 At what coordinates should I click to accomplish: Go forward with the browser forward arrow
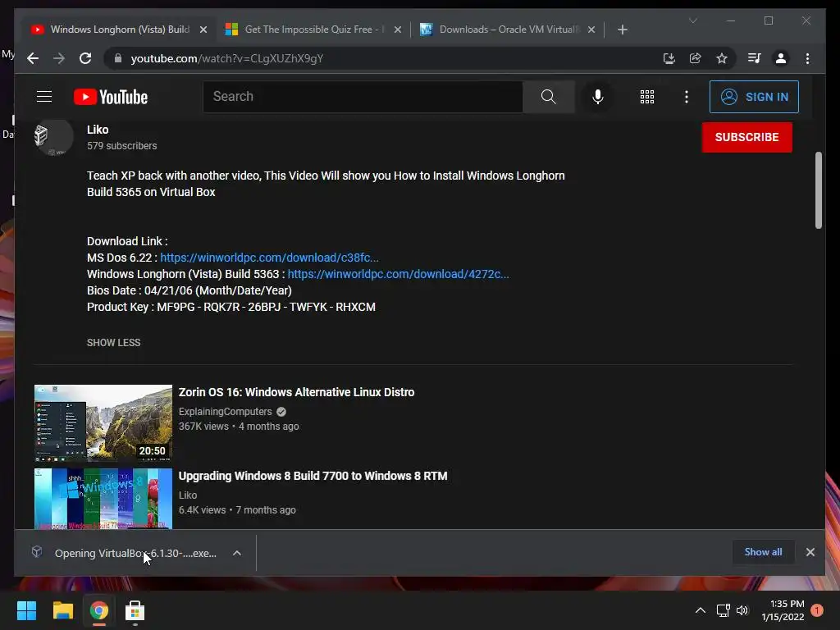click(59, 58)
